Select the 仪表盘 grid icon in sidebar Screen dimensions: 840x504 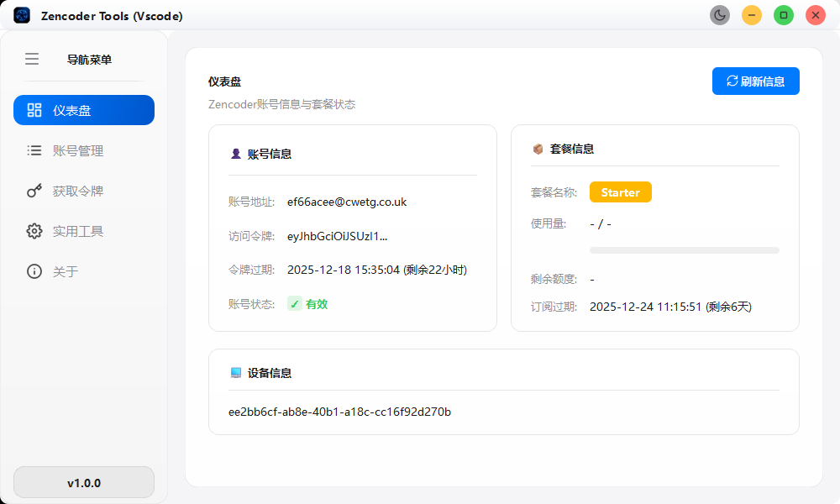coord(34,109)
